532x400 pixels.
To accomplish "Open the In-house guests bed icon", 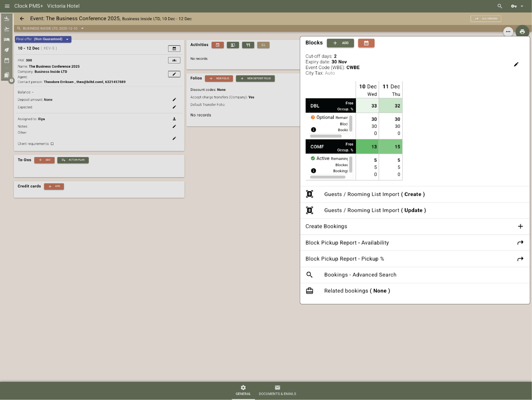I will tap(7, 39).
